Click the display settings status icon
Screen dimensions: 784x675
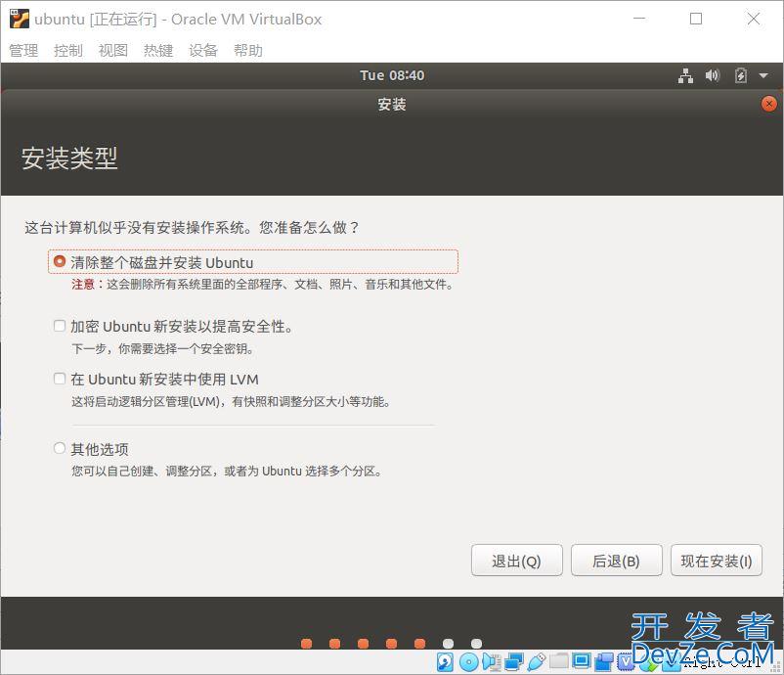[x=582, y=662]
